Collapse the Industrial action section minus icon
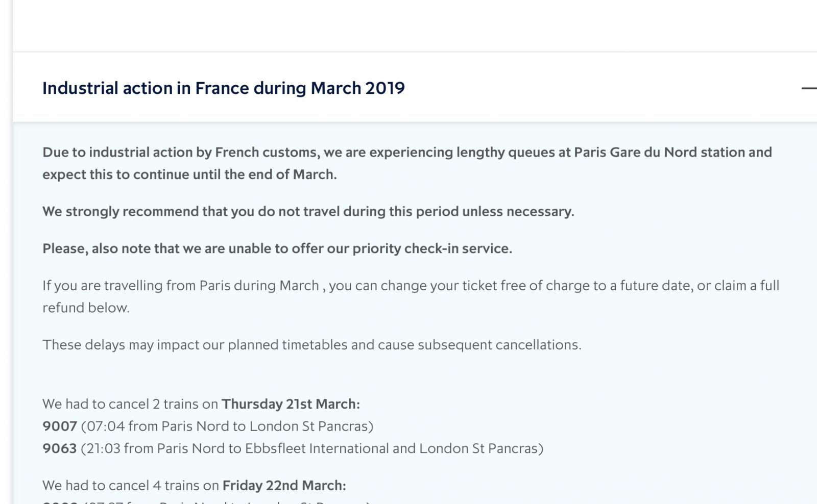Viewport: 817px width, 504px height. coord(809,88)
